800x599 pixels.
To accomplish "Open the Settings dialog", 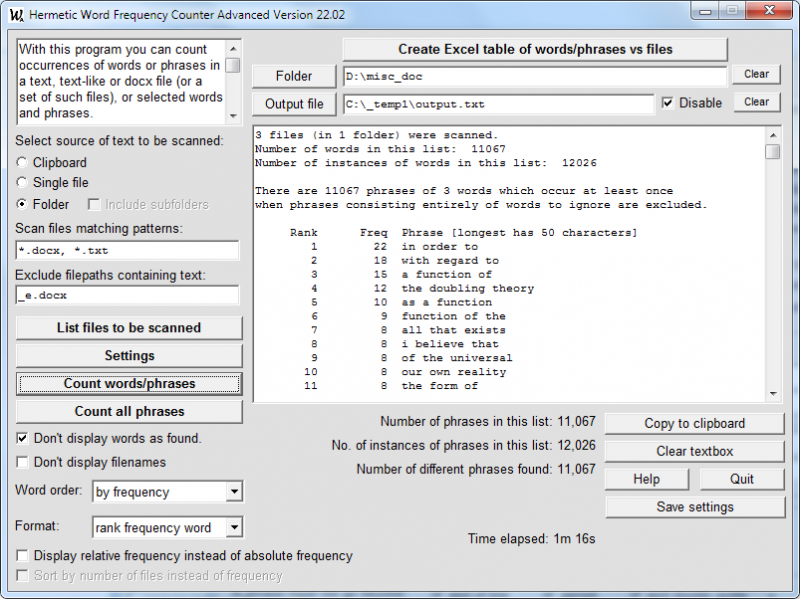I will coord(129,355).
